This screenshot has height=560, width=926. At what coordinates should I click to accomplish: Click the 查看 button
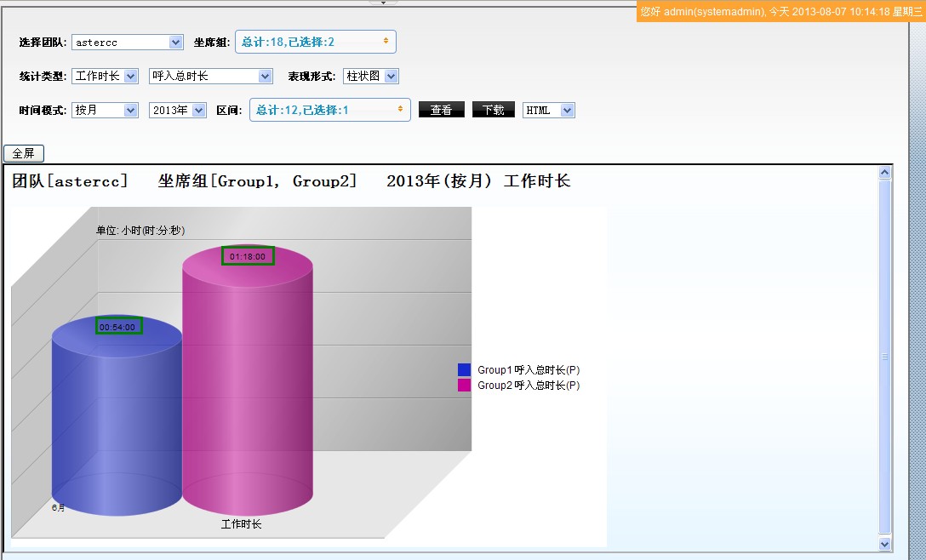441,110
